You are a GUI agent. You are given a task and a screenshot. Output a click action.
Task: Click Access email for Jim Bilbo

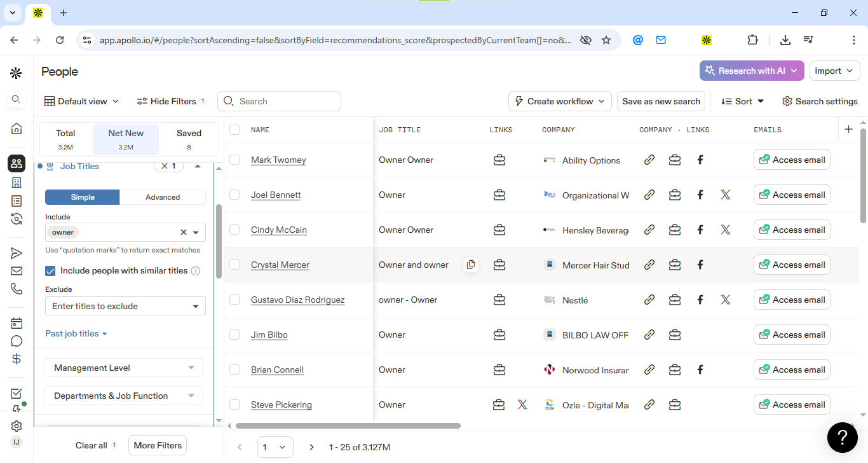(x=792, y=335)
